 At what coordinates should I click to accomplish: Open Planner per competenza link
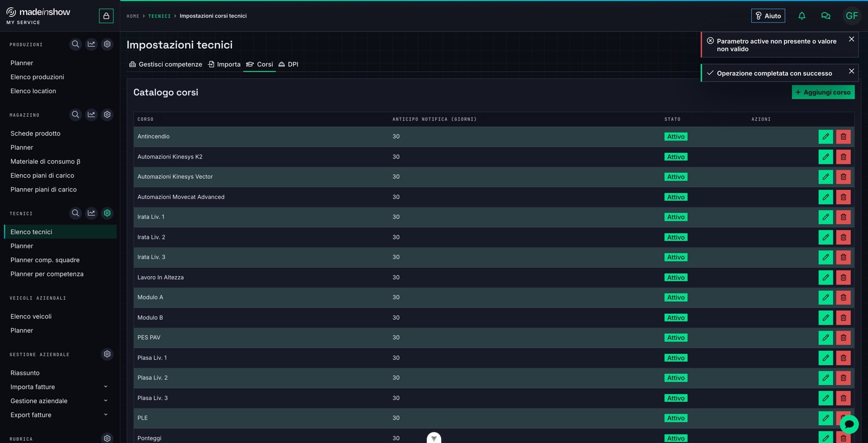(x=47, y=274)
